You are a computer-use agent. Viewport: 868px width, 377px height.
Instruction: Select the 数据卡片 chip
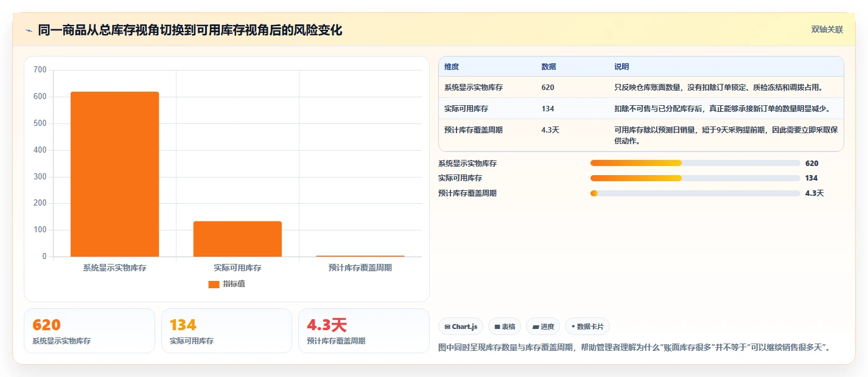click(x=587, y=327)
